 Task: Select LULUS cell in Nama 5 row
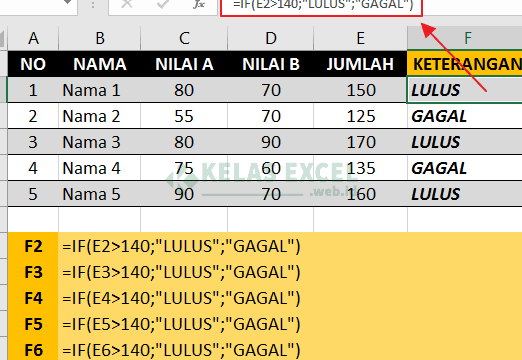pos(465,194)
